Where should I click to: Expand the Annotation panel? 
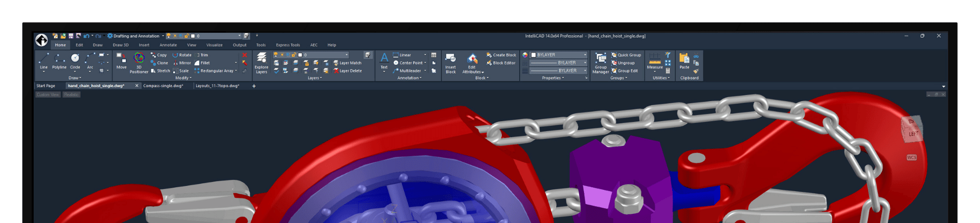tap(409, 78)
